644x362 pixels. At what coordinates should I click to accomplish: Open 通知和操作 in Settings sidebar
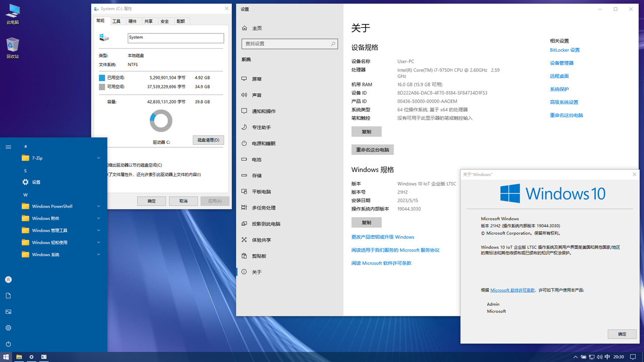290,111
